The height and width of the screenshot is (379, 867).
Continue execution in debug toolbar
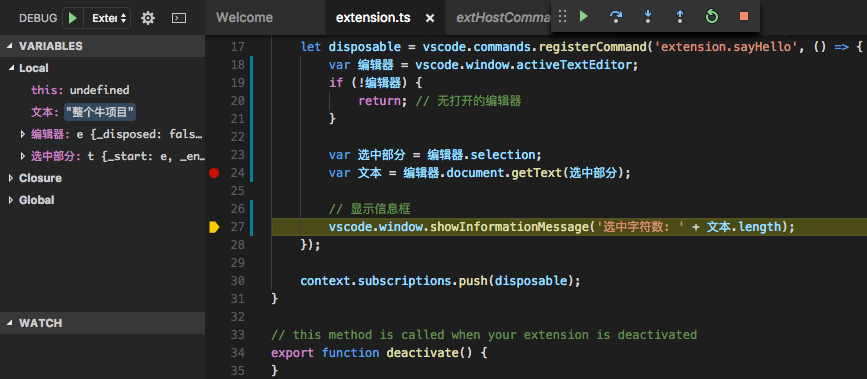[584, 17]
